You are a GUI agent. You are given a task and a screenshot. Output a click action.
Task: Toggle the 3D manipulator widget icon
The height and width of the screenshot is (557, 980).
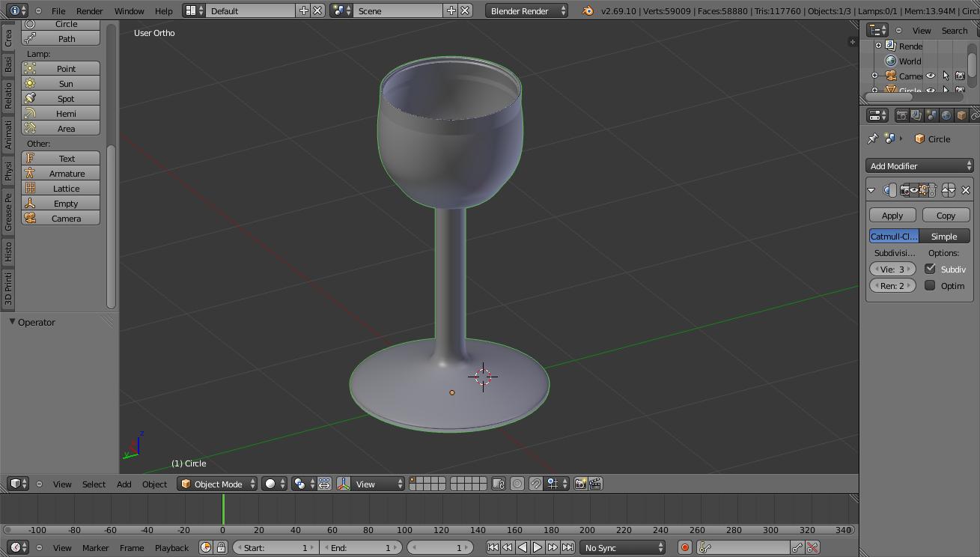(x=344, y=484)
